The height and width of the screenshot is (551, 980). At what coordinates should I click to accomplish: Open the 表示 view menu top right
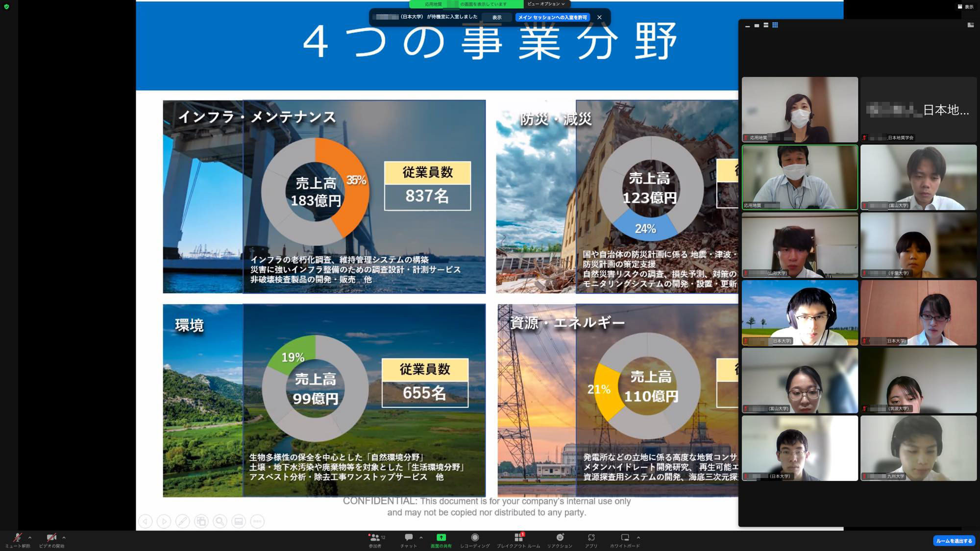click(x=966, y=7)
